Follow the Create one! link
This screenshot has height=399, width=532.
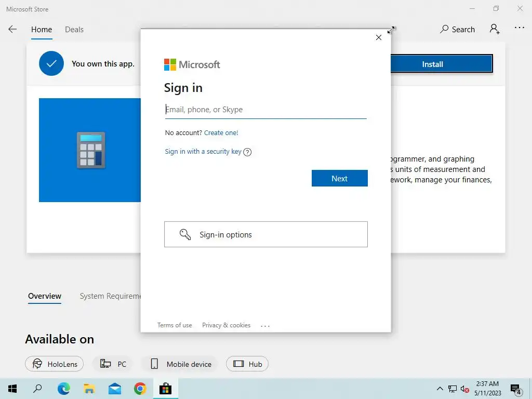click(x=221, y=132)
